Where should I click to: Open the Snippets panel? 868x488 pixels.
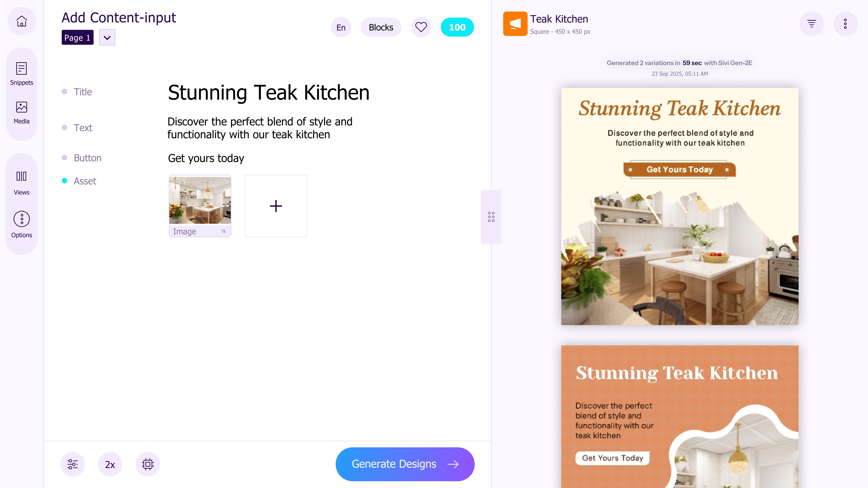[21, 73]
